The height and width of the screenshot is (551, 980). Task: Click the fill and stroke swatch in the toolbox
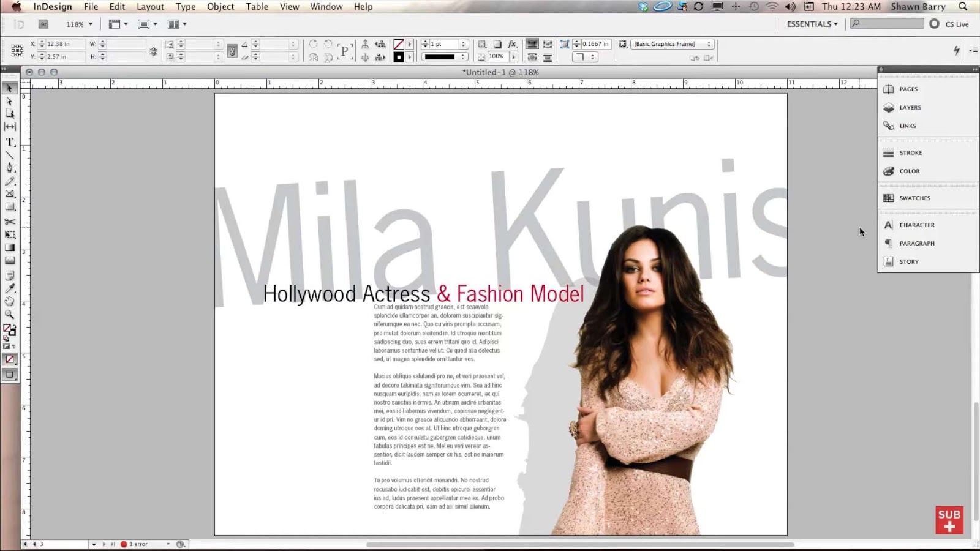point(9,331)
